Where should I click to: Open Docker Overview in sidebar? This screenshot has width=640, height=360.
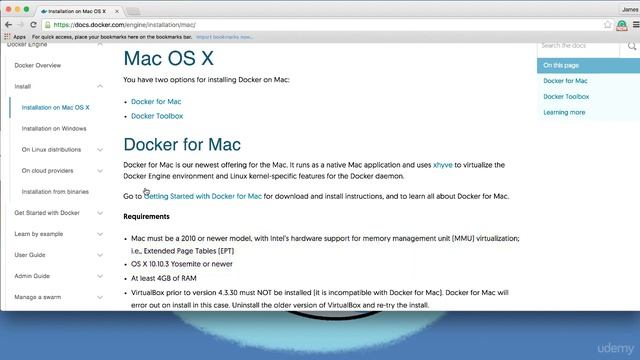tap(38, 65)
